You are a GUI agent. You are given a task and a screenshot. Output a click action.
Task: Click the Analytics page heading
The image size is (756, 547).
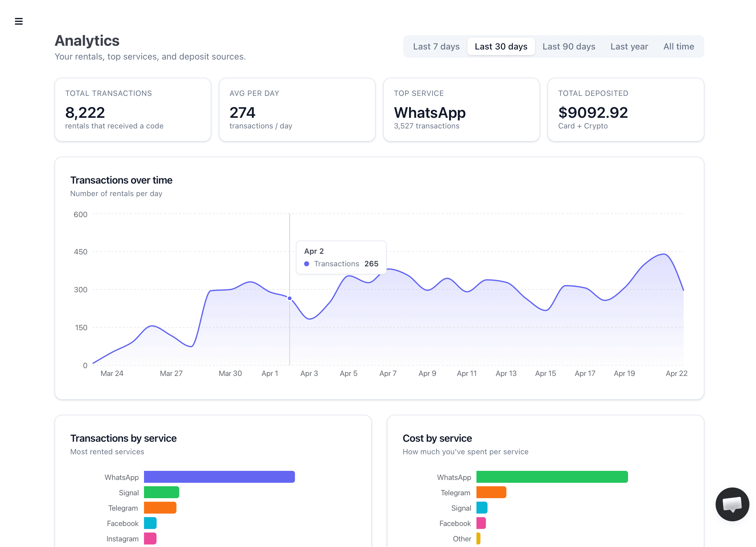pos(87,40)
